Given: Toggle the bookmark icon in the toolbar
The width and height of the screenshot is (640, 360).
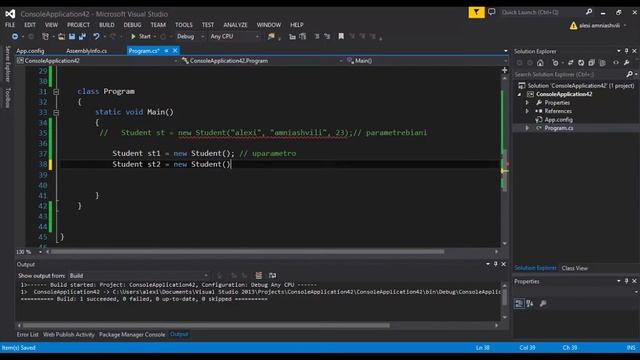Looking at the screenshot, I should pos(341,36).
